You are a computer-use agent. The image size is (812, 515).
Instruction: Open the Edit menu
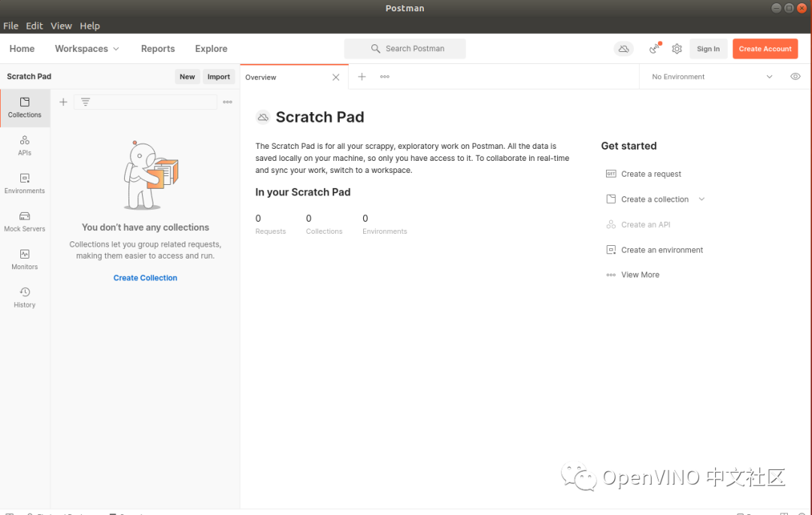(x=34, y=26)
